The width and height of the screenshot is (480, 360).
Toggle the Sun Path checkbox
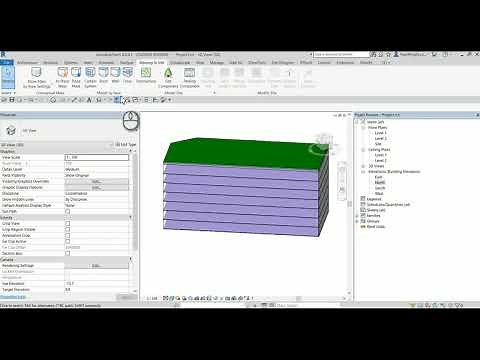pyautogui.click(x=68, y=211)
